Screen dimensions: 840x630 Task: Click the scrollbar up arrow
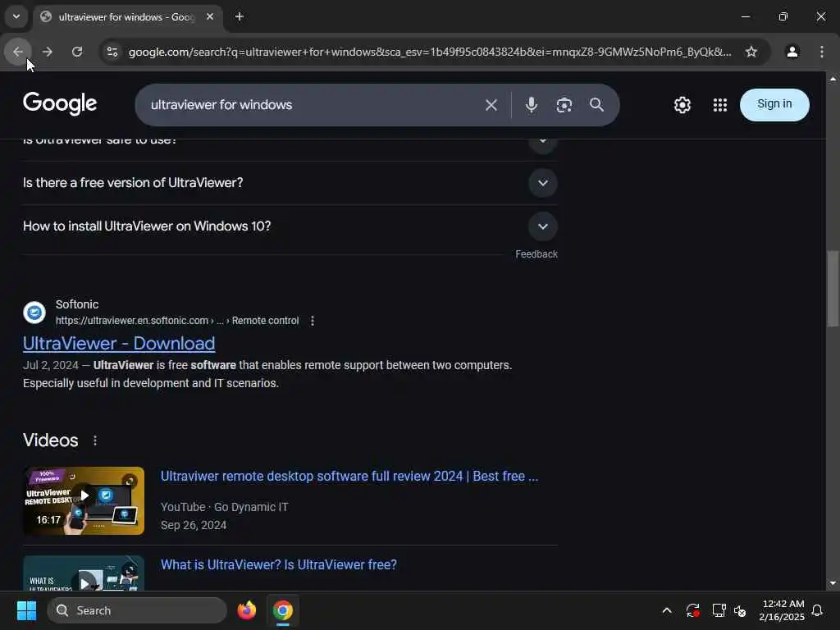pyautogui.click(x=833, y=79)
